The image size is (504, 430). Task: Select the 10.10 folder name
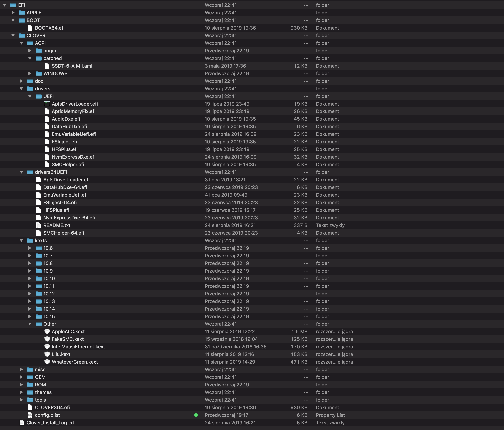coord(49,278)
